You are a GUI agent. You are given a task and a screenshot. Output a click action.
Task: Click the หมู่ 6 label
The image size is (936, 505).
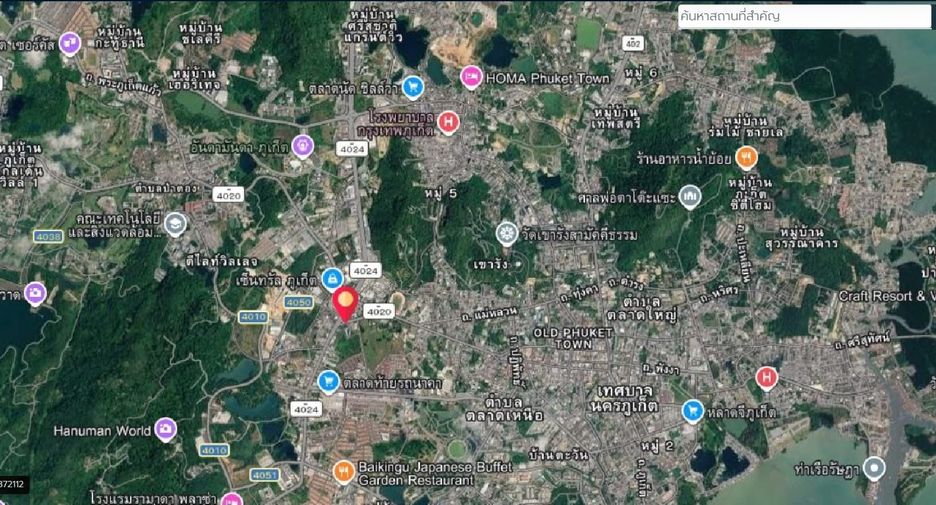point(641,73)
